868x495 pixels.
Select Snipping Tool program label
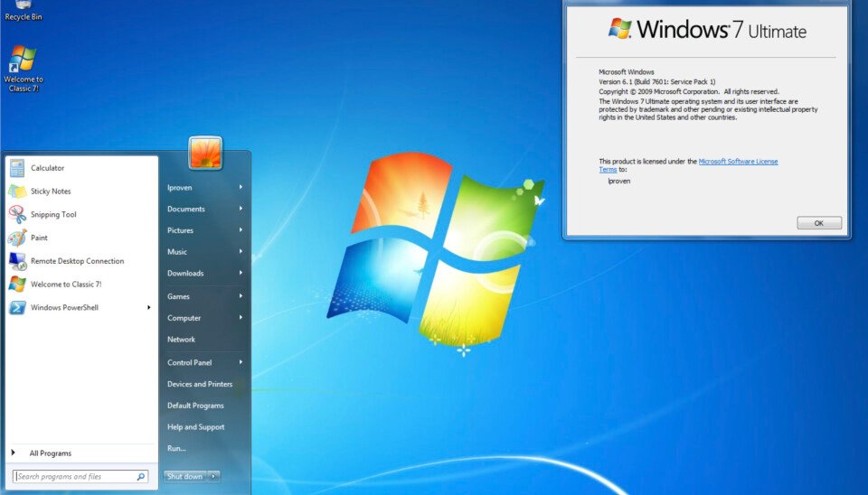(53, 215)
